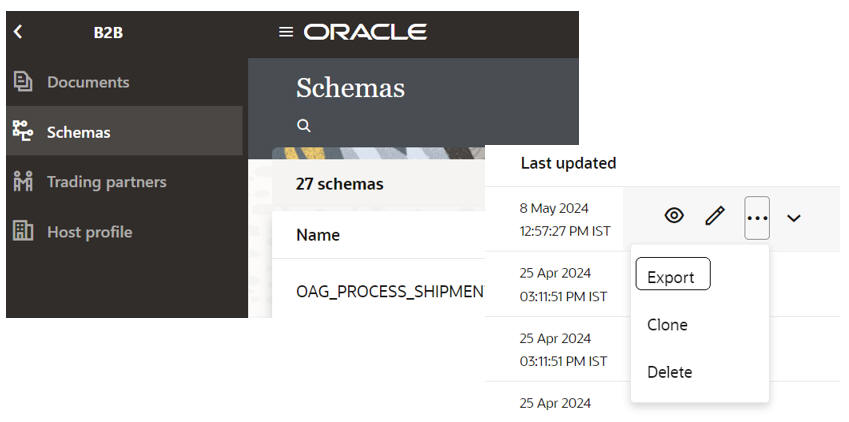The image size is (849, 422).
Task: Choose Clone in the actions menu
Action: [667, 325]
